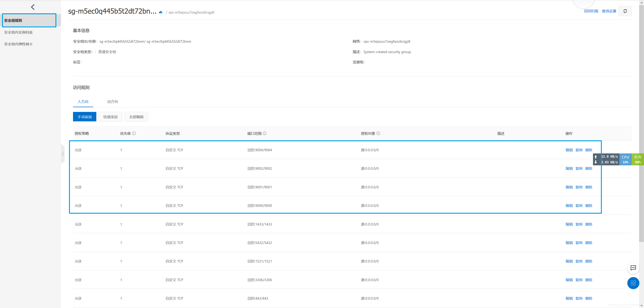
Task: Open 安全组内弹性网卡 in sidebar
Action: point(18,44)
